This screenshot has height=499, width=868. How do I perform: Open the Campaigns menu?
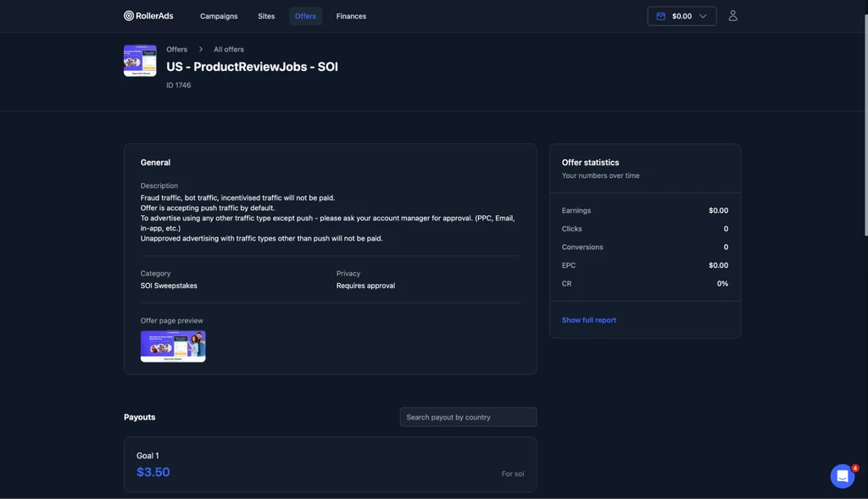click(x=219, y=16)
